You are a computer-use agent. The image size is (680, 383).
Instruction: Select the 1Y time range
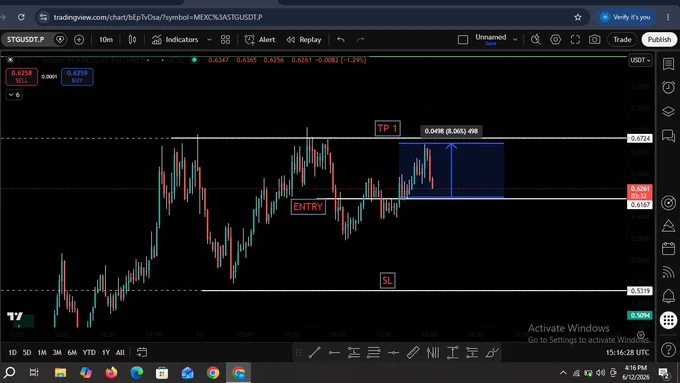(106, 352)
